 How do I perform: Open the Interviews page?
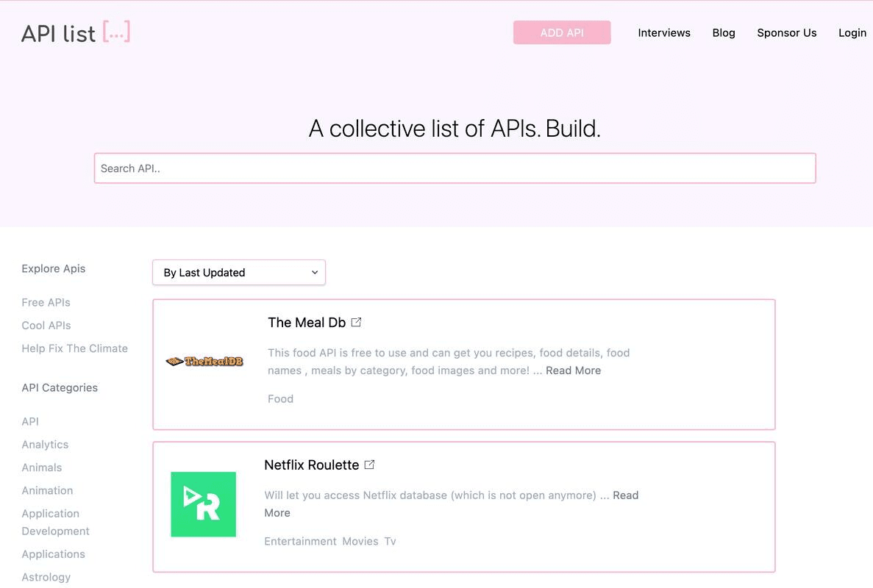tap(663, 33)
